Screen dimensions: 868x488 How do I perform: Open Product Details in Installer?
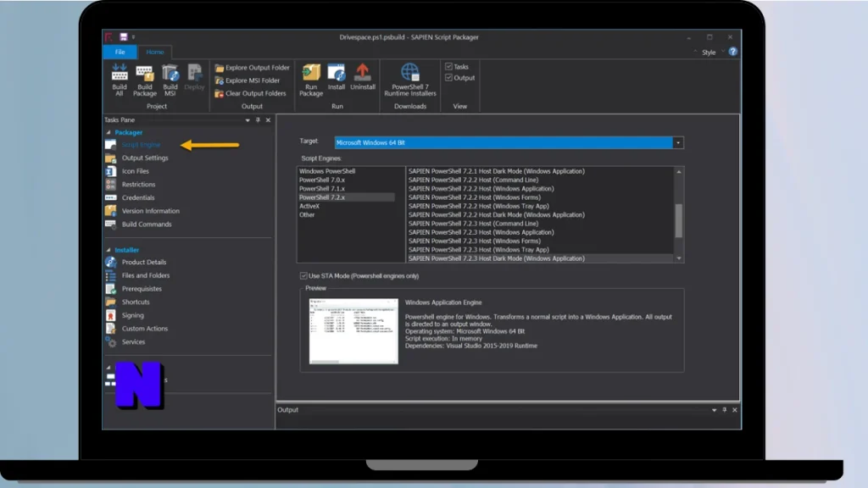click(144, 263)
